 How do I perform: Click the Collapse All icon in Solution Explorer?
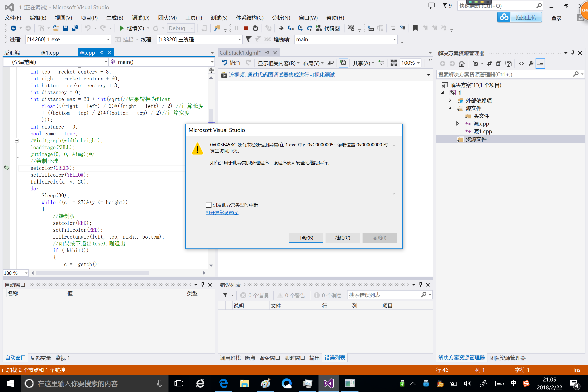[x=499, y=64]
